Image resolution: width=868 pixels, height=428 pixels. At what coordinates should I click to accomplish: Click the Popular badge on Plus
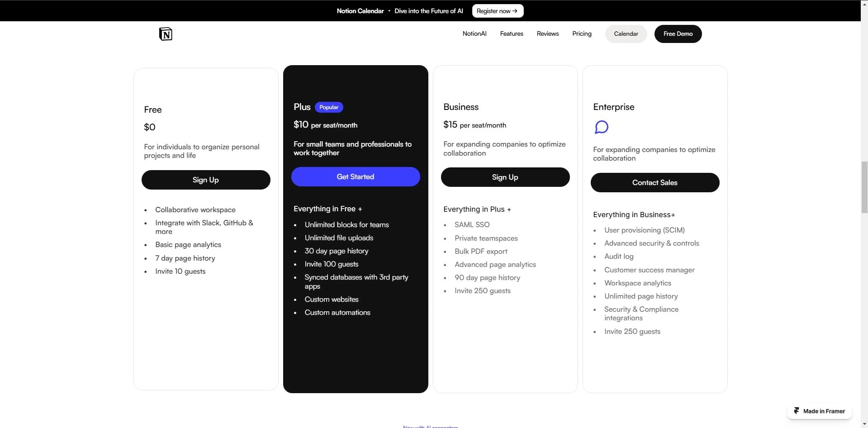(x=329, y=107)
